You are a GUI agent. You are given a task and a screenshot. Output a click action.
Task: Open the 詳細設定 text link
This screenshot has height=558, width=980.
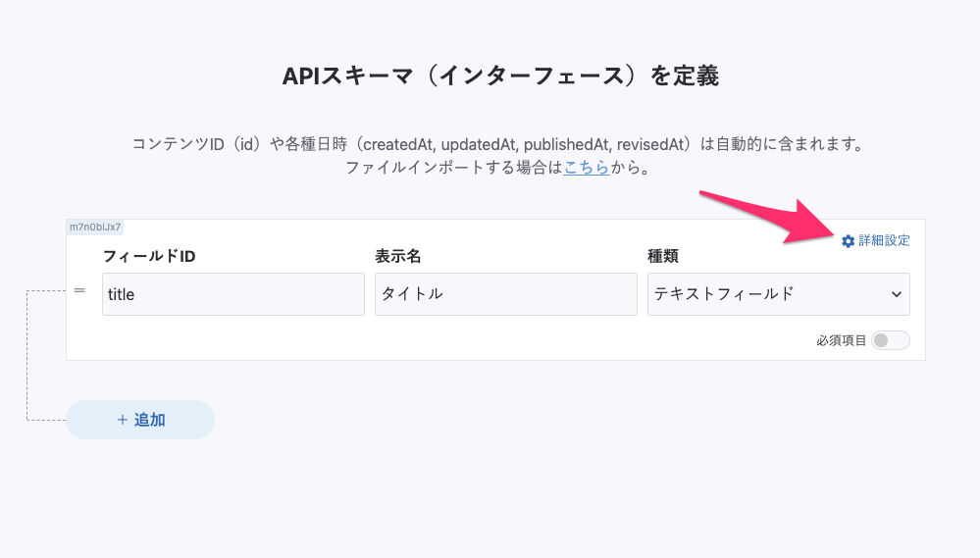point(884,241)
